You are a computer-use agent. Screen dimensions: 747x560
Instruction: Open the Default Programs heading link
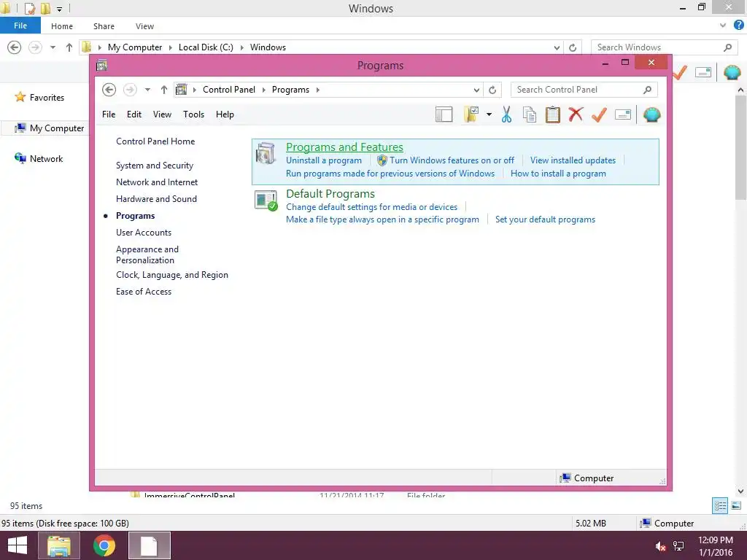[330, 194]
